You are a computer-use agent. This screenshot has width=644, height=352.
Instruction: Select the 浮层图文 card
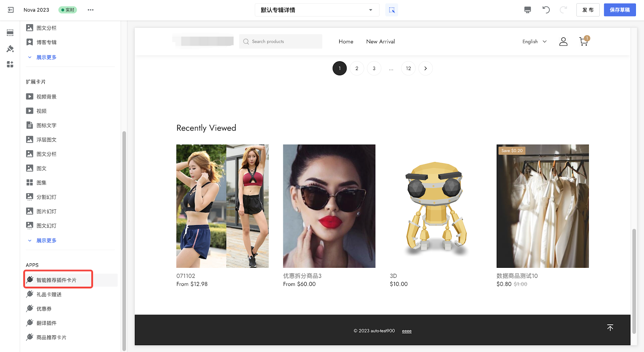click(x=41, y=140)
